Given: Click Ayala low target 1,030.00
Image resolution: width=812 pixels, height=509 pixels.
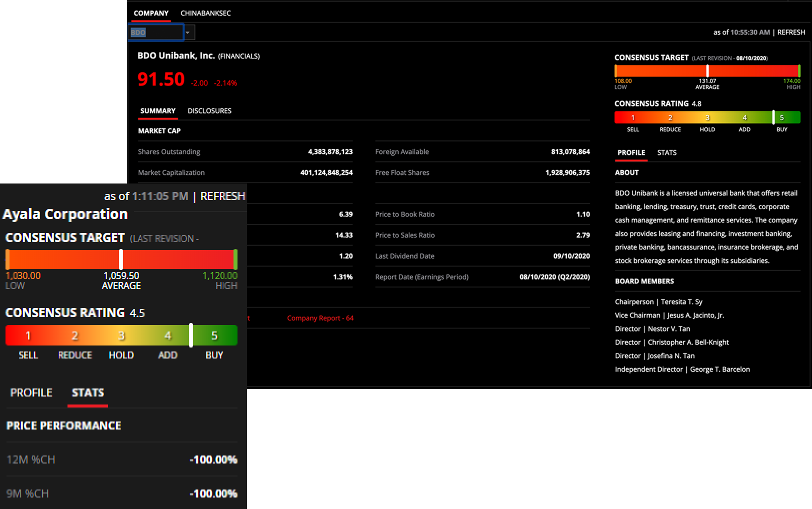Looking at the screenshot, I should coord(23,275).
